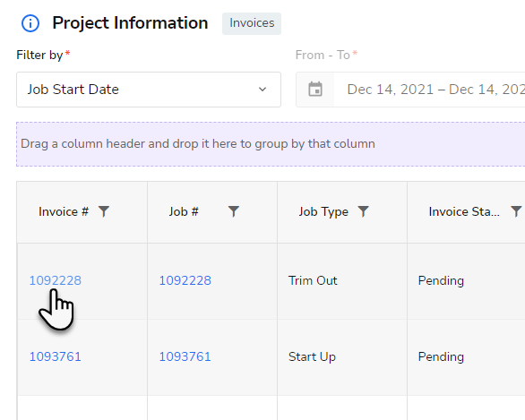525x420 pixels.
Task: Select Pending status in Trim Out row
Action: point(466,281)
